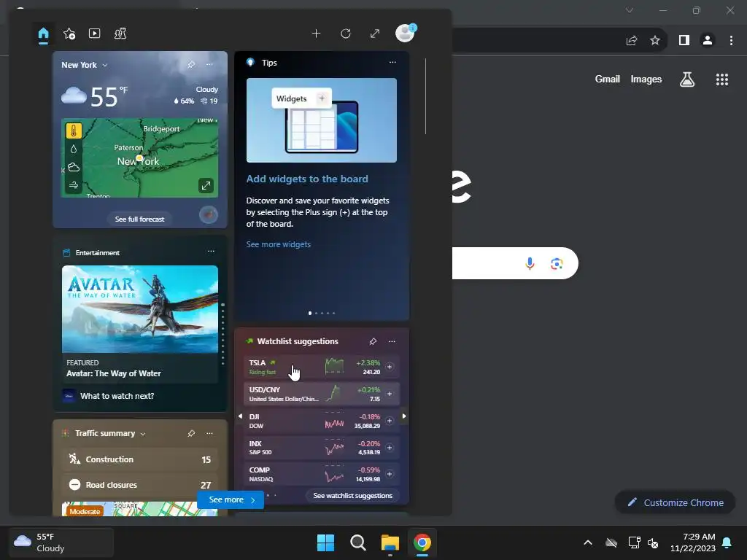Open the widgets profile avatar
The image size is (747, 560).
406,34
